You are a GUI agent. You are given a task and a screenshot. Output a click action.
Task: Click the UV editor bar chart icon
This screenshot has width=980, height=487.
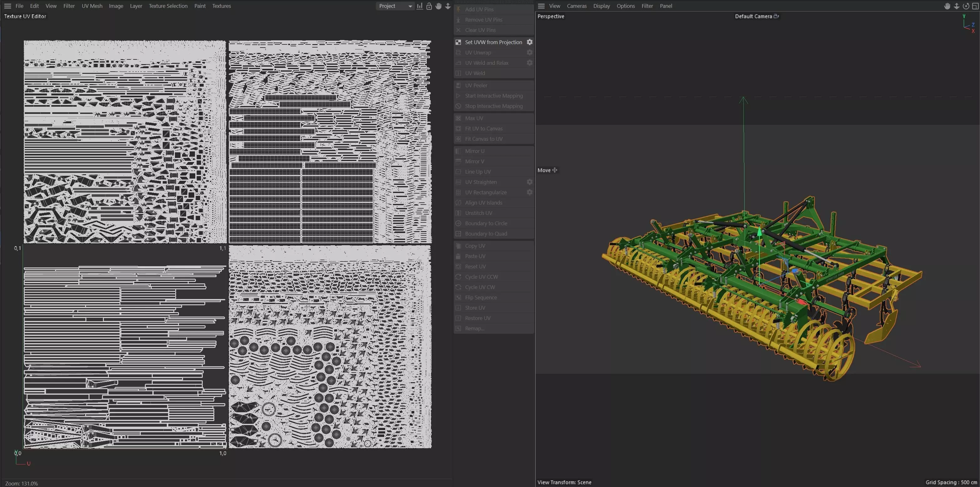[x=420, y=6]
